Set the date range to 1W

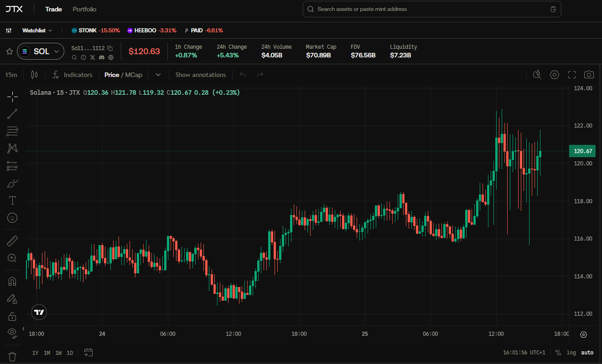[58, 353]
